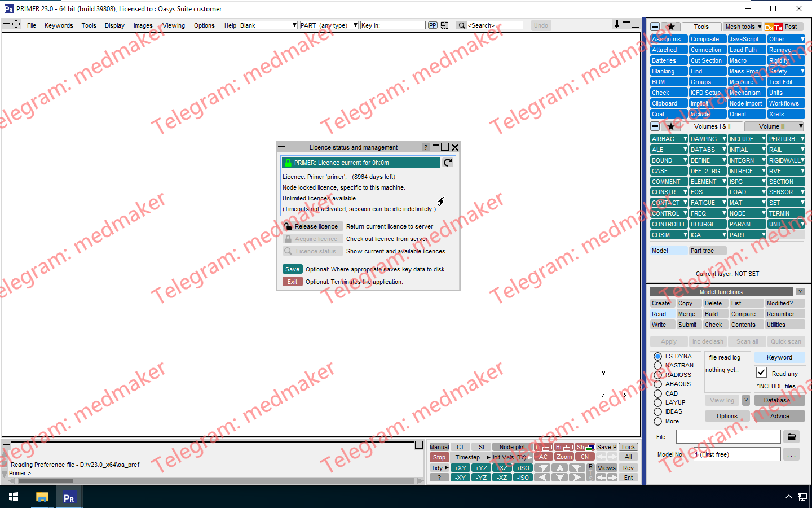Switch to the Part tree tab
The image size is (812, 508).
(x=708, y=251)
